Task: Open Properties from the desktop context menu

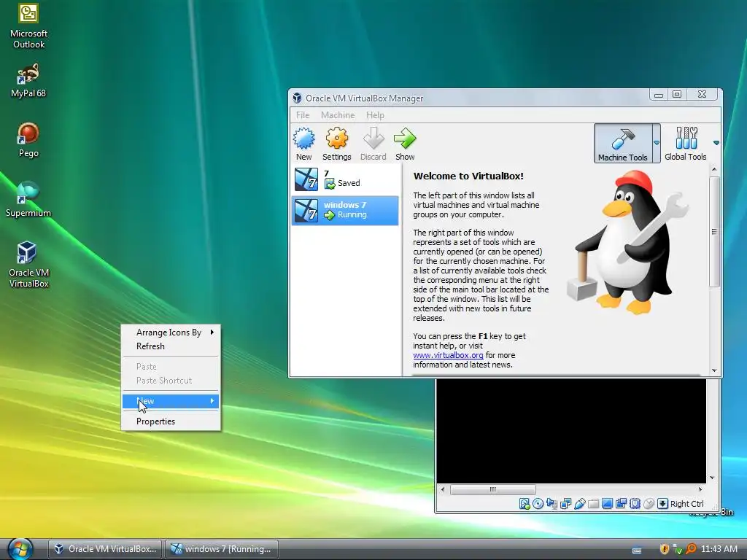Action: pyautogui.click(x=171, y=421)
